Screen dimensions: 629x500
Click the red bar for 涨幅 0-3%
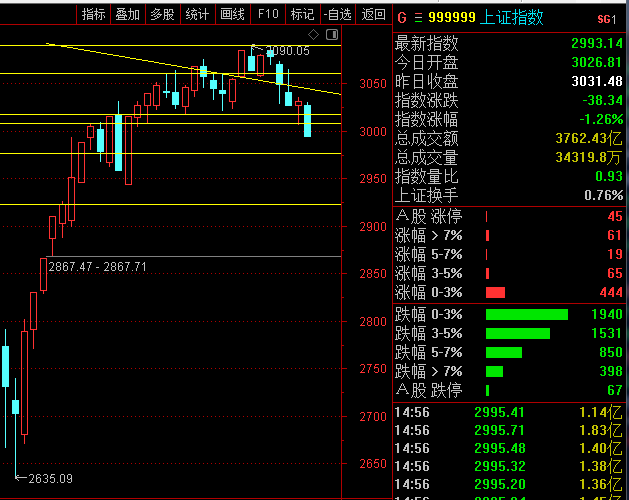coord(495,293)
